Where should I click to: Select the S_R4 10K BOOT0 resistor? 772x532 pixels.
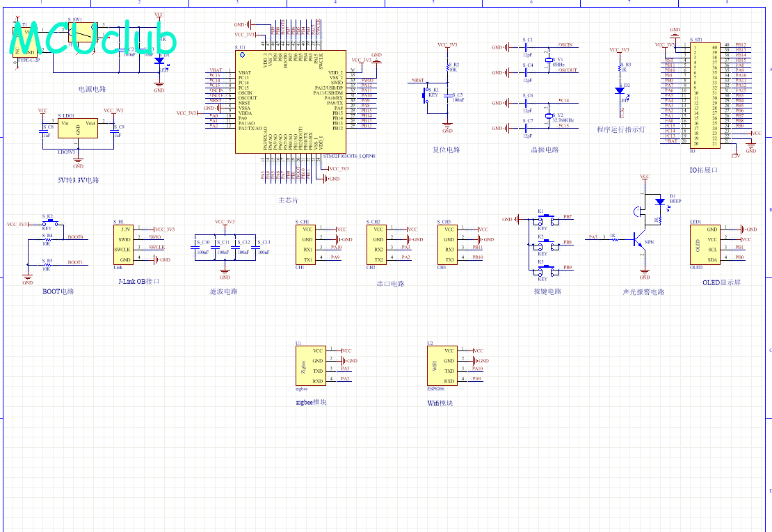tap(47, 240)
